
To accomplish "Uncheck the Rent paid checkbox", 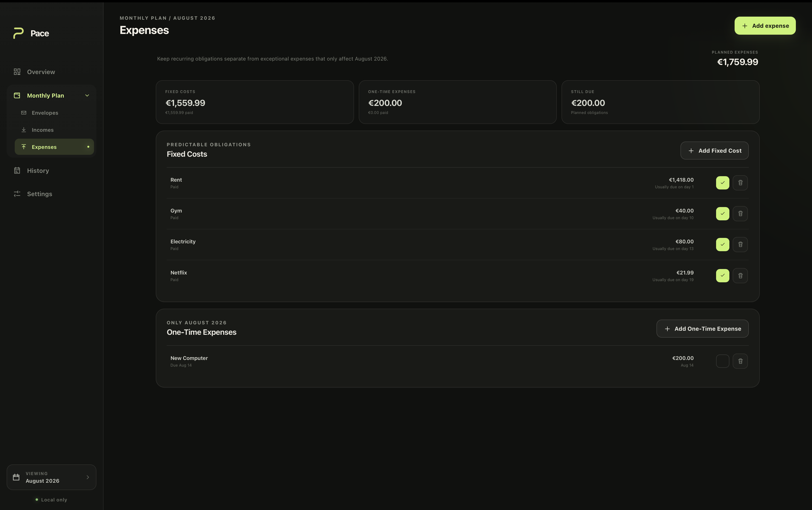I will (723, 183).
